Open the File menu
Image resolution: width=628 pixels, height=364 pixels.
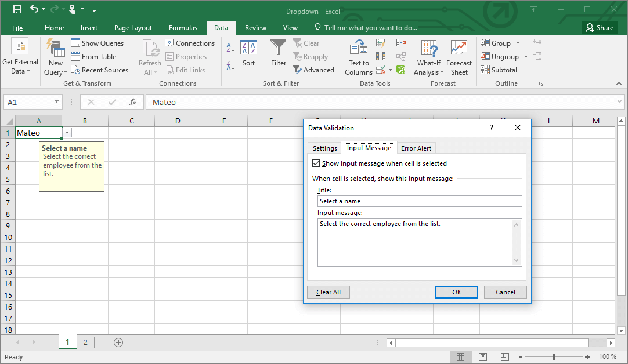coord(17,28)
